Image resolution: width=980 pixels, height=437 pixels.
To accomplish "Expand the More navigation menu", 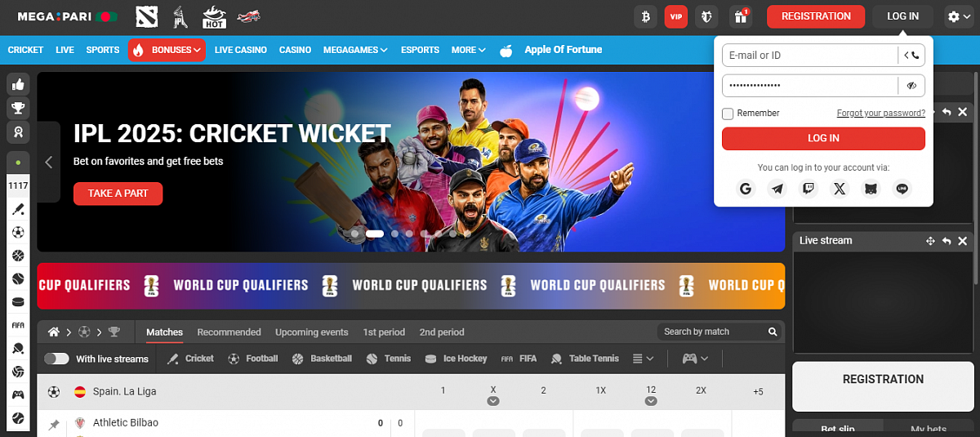I will point(468,50).
